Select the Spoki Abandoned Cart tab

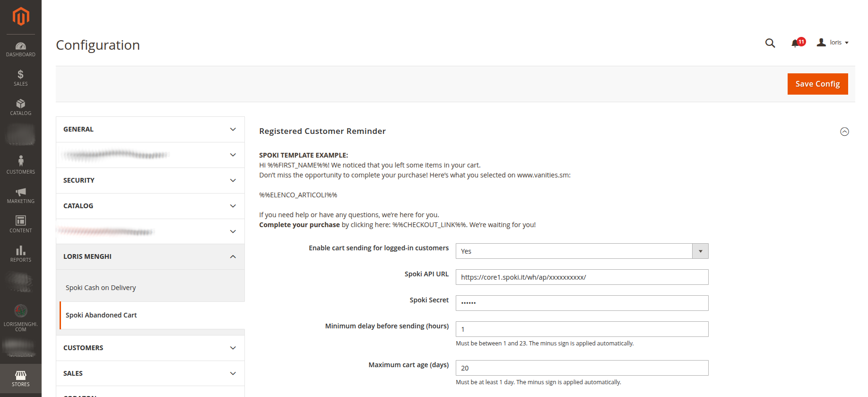101,315
